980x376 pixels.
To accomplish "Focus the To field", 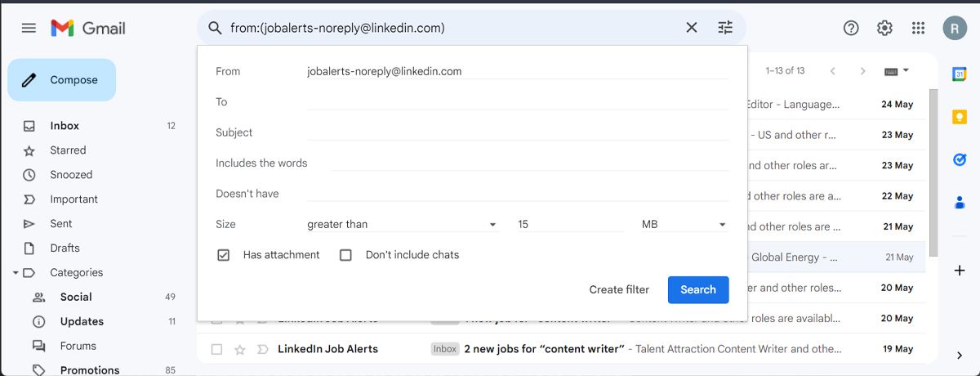I will point(518,101).
